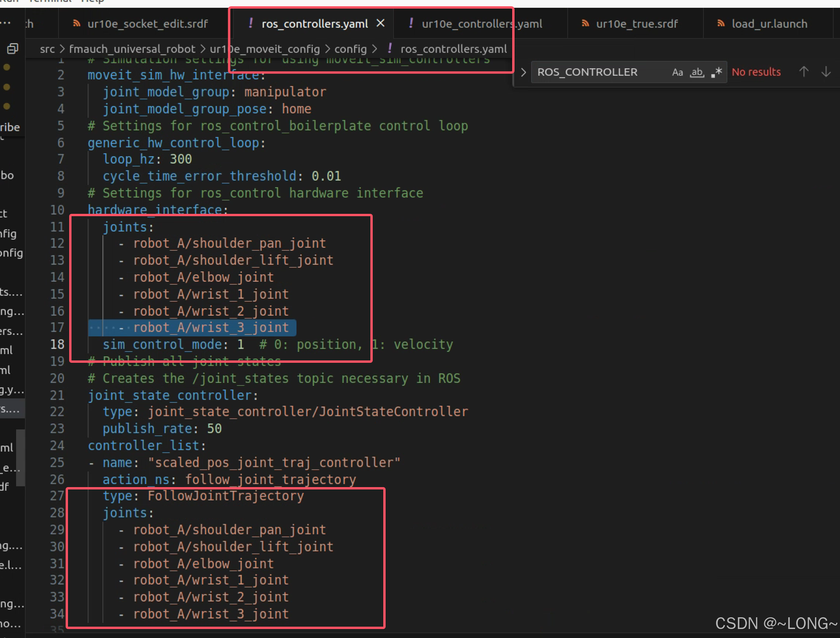Toggle Match Whole Word option

[697, 72]
